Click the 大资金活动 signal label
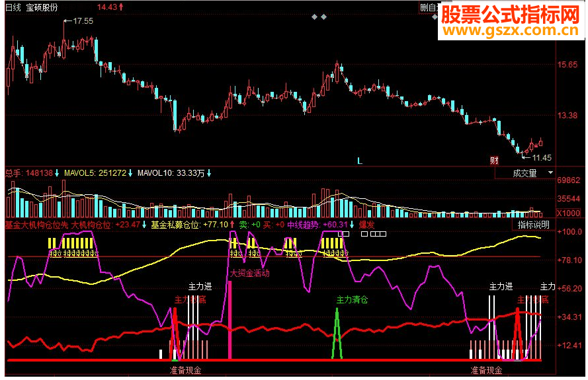The width and height of the screenshot is (588, 380). 249,273
